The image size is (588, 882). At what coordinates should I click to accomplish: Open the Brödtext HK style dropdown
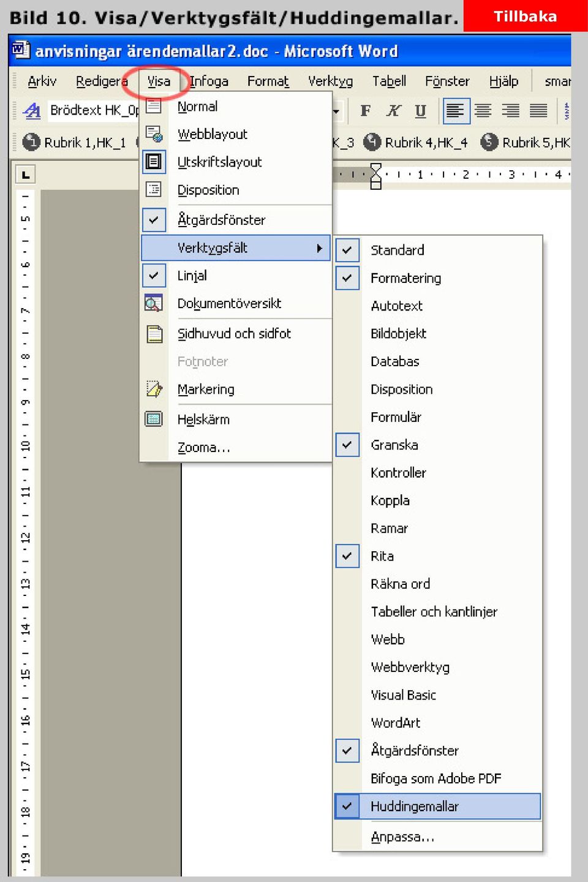(x=94, y=110)
